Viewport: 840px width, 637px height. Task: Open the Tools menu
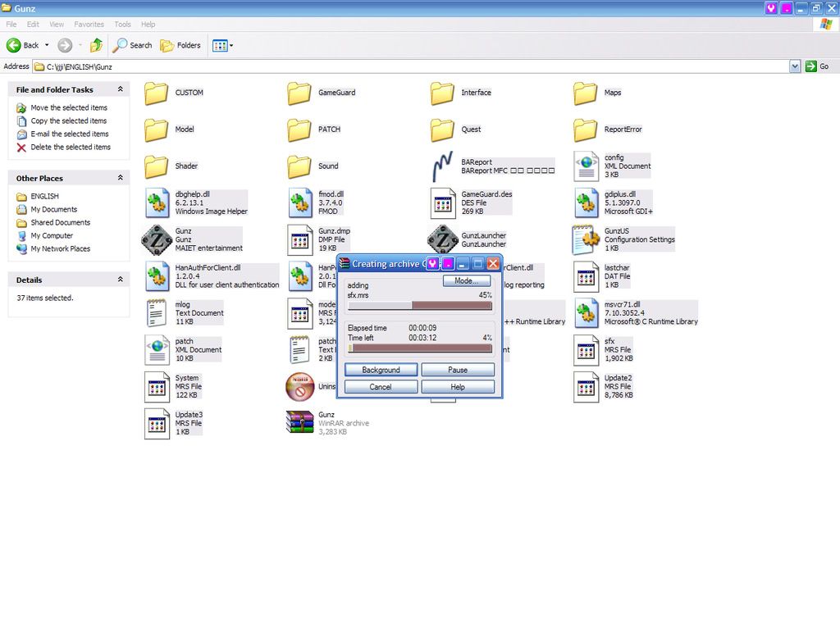pos(122,25)
